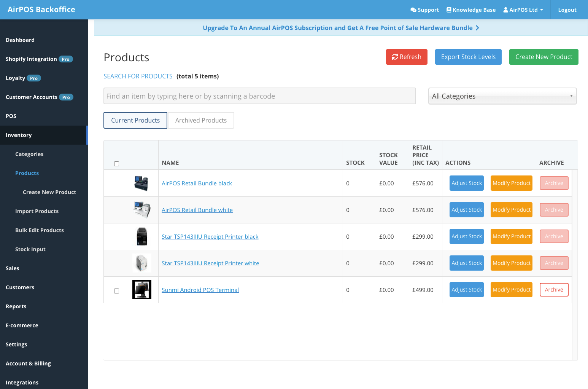
Task: Adjust Stock for AirPOS Retail Bundle black
Action: coord(467,183)
